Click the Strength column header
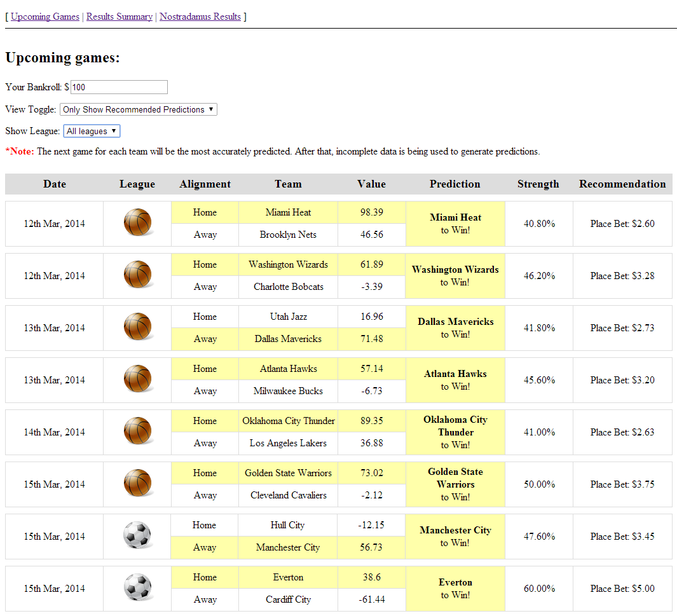 538,184
